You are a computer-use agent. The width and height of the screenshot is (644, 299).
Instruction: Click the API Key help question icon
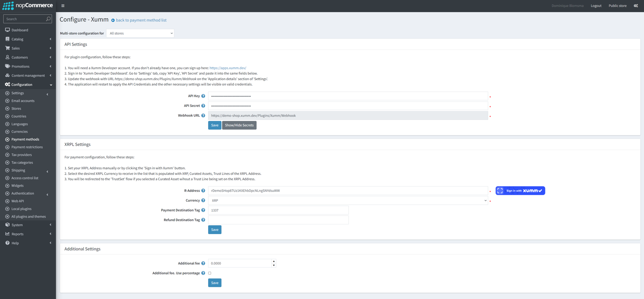pyautogui.click(x=203, y=96)
